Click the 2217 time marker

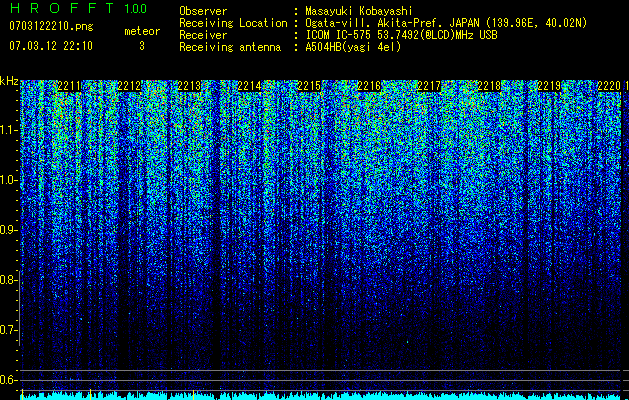429,86
